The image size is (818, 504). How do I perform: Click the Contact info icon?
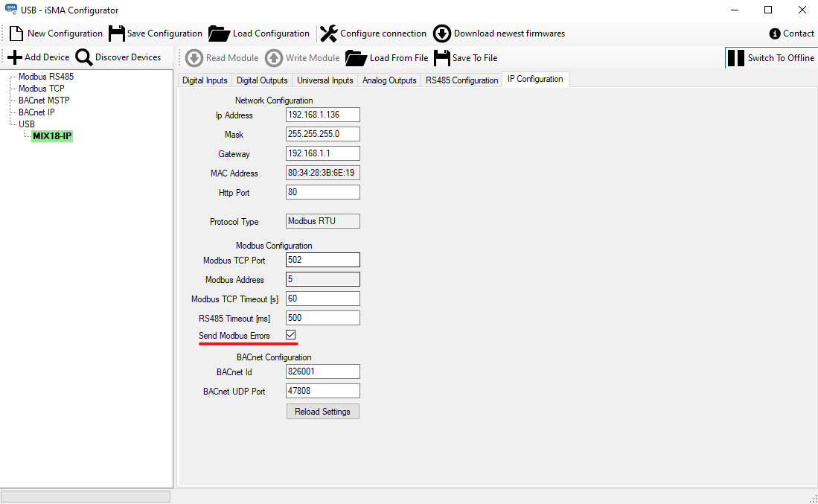[x=775, y=34]
